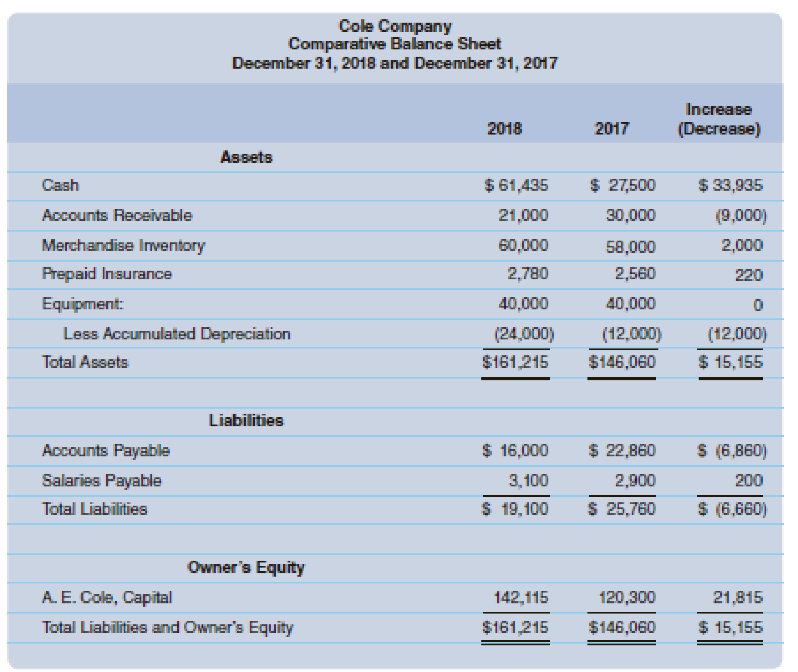Select the 'Owner's Equity' section heading
The image size is (798, 672).
click(246, 568)
